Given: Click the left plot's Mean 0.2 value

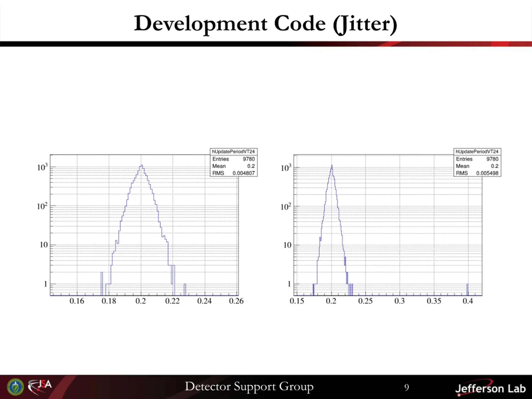Looking at the screenshot, I should 251,166.
